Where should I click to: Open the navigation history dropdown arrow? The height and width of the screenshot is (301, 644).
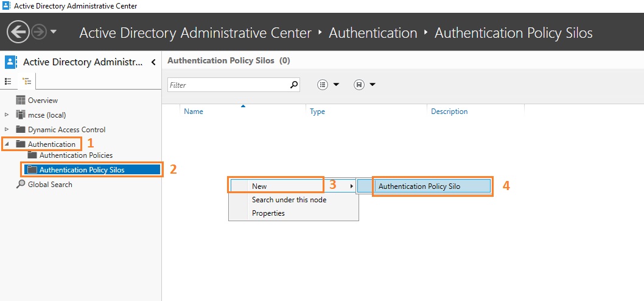pyautogui.click(x=54, y=32)
